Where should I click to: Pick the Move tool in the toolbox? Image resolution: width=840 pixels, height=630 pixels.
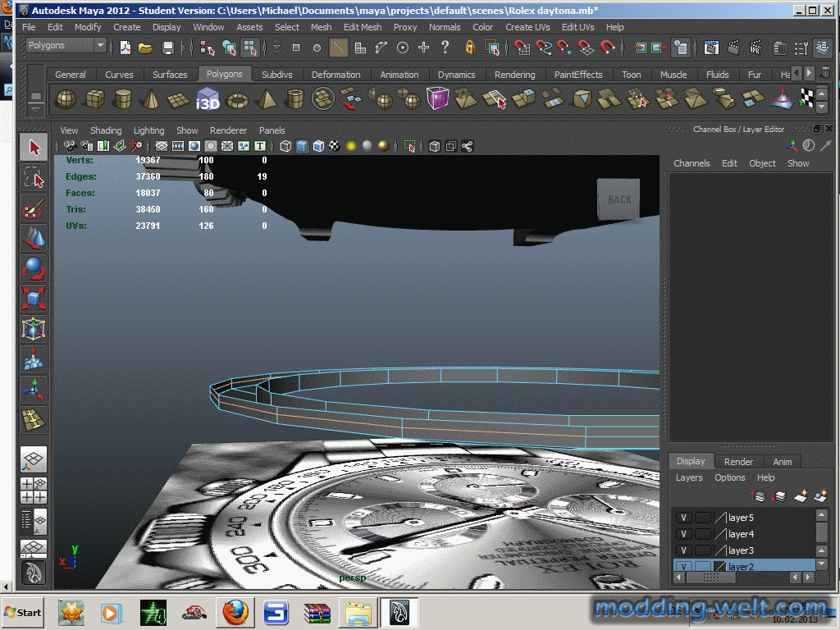click(34, 239)
